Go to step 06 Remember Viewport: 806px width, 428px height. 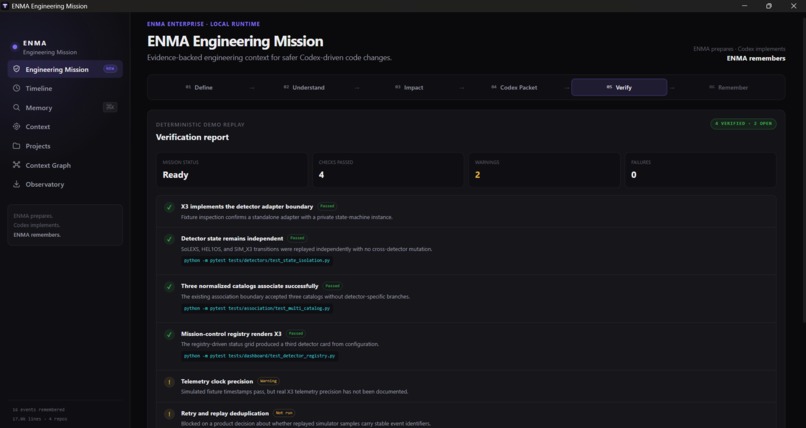[x=729, y=87]
